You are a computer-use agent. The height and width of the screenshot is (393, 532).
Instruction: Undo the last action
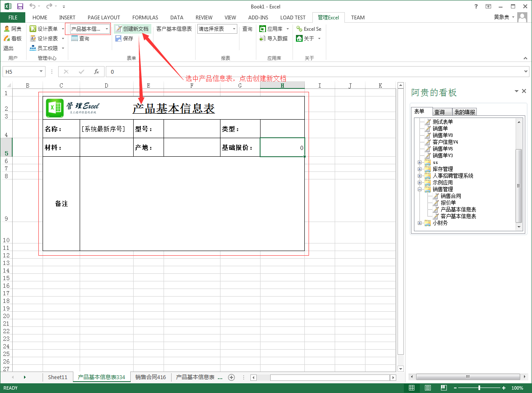click(32, 6)
